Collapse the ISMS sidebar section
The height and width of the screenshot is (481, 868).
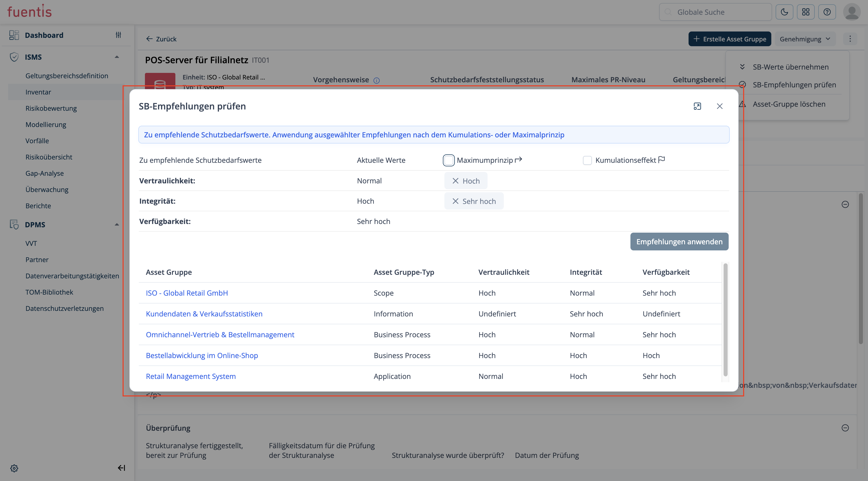coord(117,57)
